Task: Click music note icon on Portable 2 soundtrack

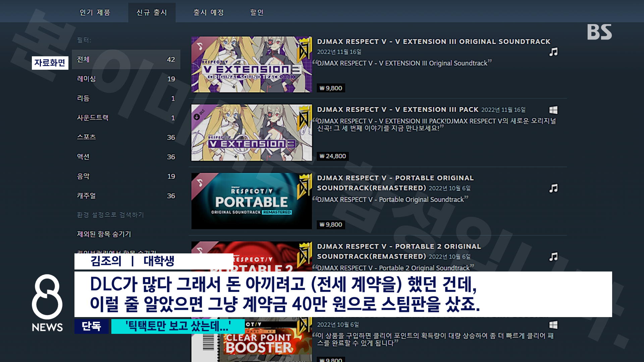Action: click(553, 257)
